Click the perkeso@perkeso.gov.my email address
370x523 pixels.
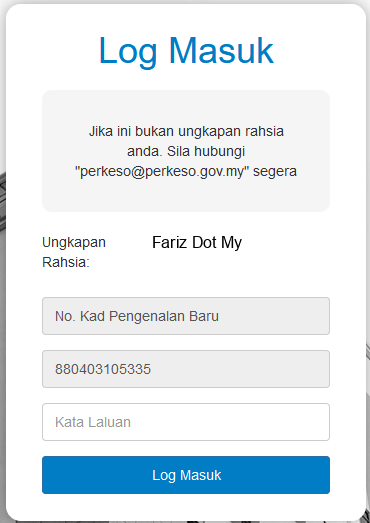[x=162, y=172]
